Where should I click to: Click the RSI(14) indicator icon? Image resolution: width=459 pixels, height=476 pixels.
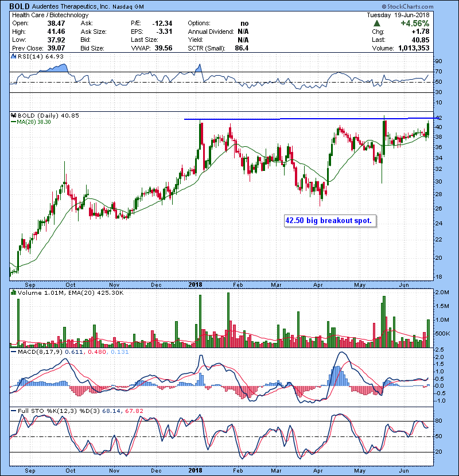[14, 56]
